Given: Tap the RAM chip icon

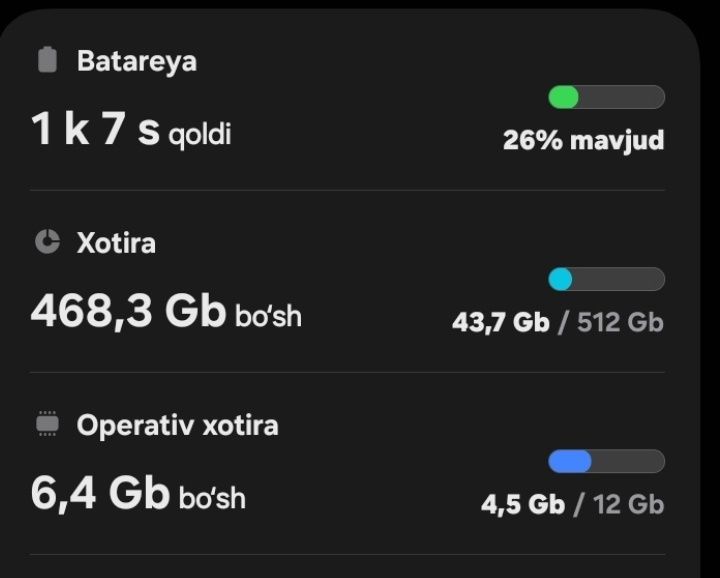Looking at the screenshot, I should click(47, 425).
